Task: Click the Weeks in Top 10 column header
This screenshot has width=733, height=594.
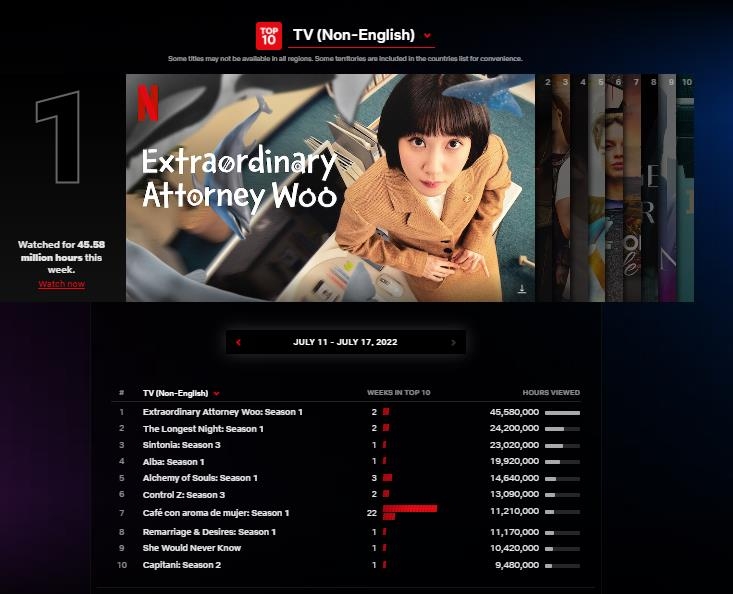Action: (398, 393)
